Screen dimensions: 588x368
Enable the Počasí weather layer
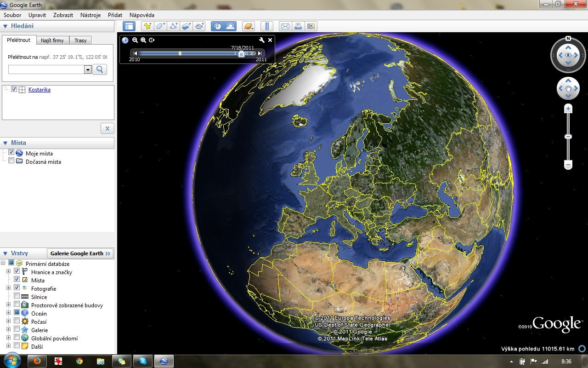17,321
